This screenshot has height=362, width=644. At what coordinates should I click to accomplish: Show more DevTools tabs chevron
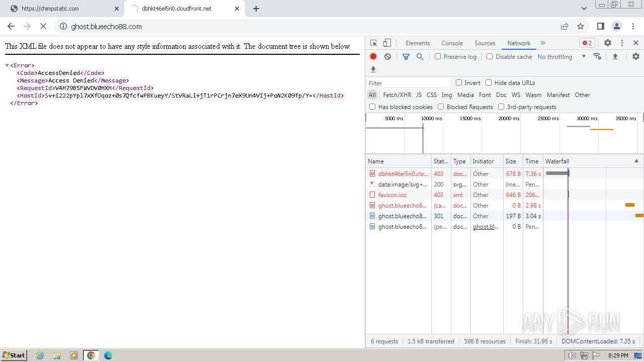click(x=543, y=43)
